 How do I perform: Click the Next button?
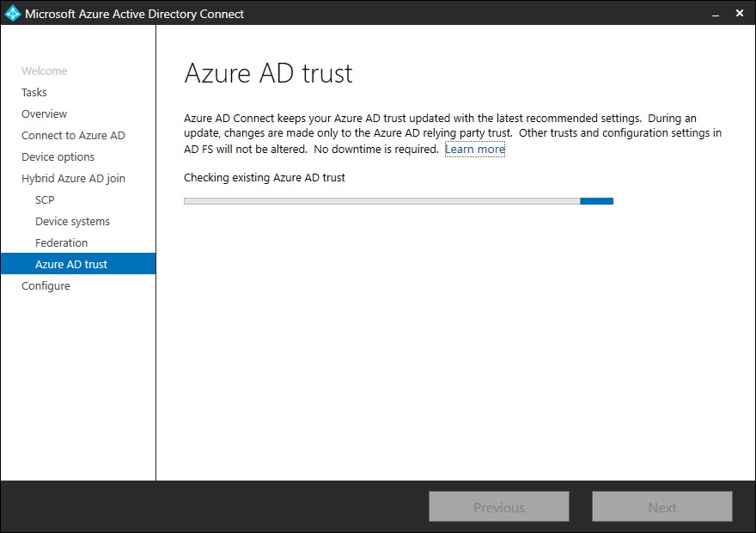662,506
